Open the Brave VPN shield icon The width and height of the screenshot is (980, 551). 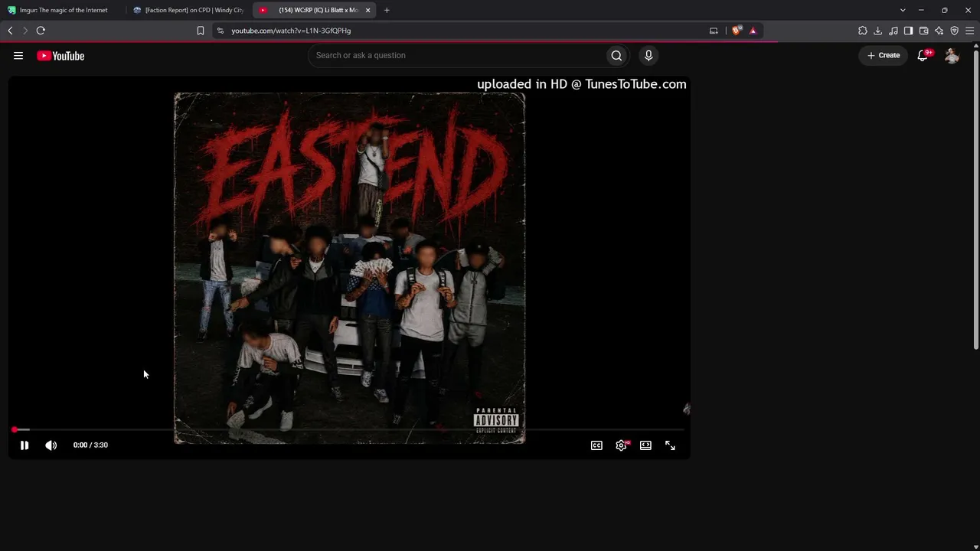(955, 31)
